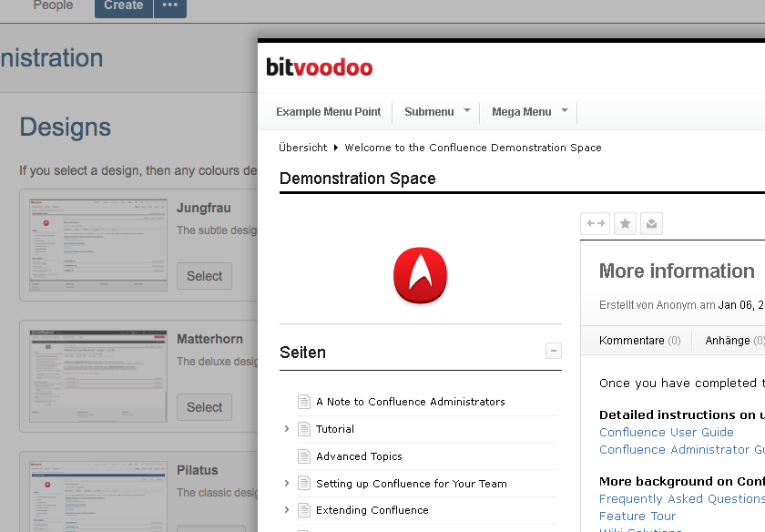
Task: Open the Confluence User Guide link
Action: click(666, 433)
